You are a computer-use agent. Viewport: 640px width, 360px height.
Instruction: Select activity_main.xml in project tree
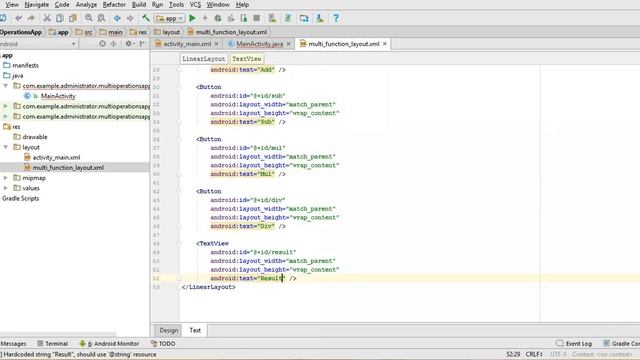click(56, 158)
